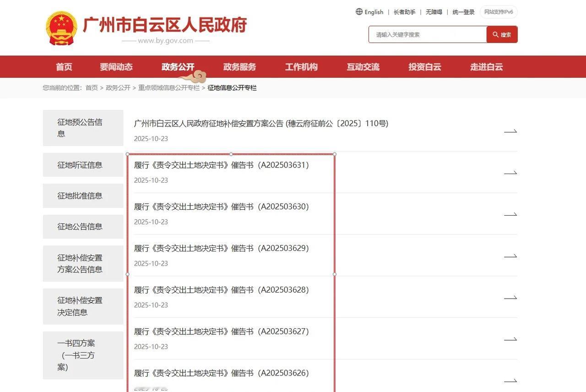Click the arrow icon for notice A202503627
The image size is (586, 392).
pos(510,338)
